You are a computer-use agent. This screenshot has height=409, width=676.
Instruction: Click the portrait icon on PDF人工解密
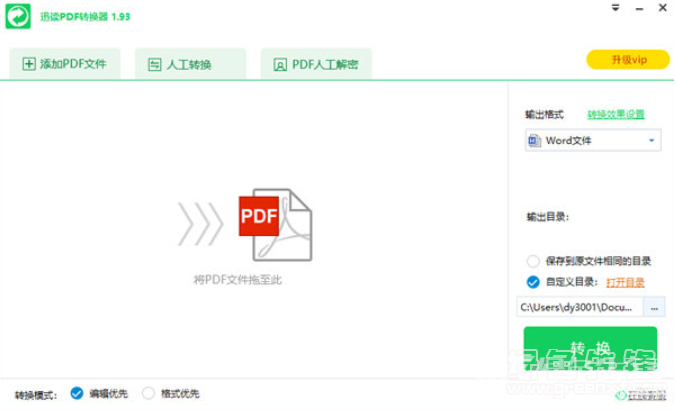(280, 65)
